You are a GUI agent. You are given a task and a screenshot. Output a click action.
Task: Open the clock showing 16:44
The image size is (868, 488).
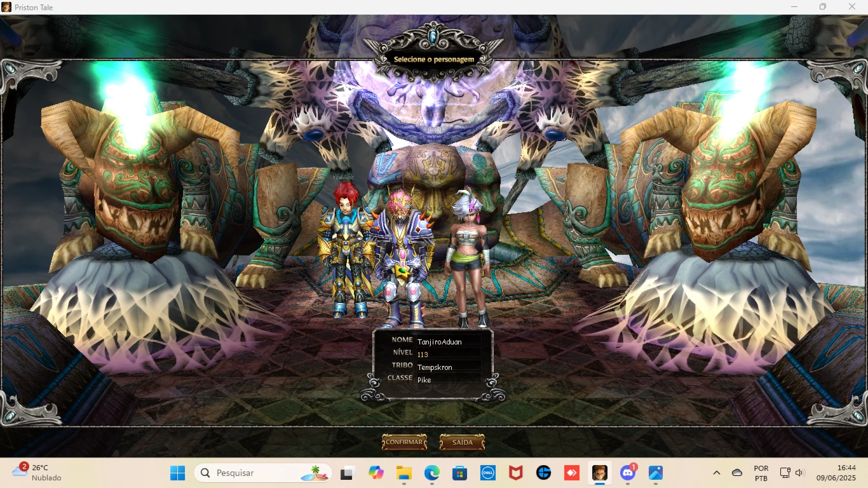(836, 473)
